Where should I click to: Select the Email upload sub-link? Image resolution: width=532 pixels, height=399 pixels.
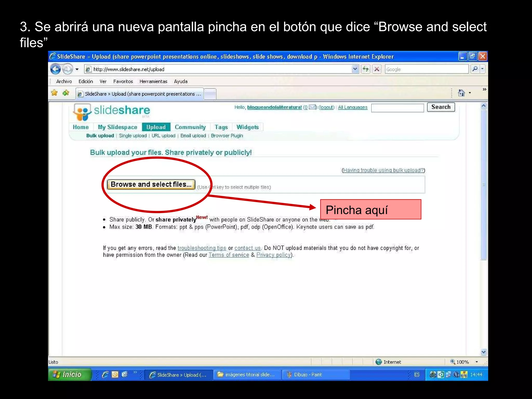coord(193,136)
